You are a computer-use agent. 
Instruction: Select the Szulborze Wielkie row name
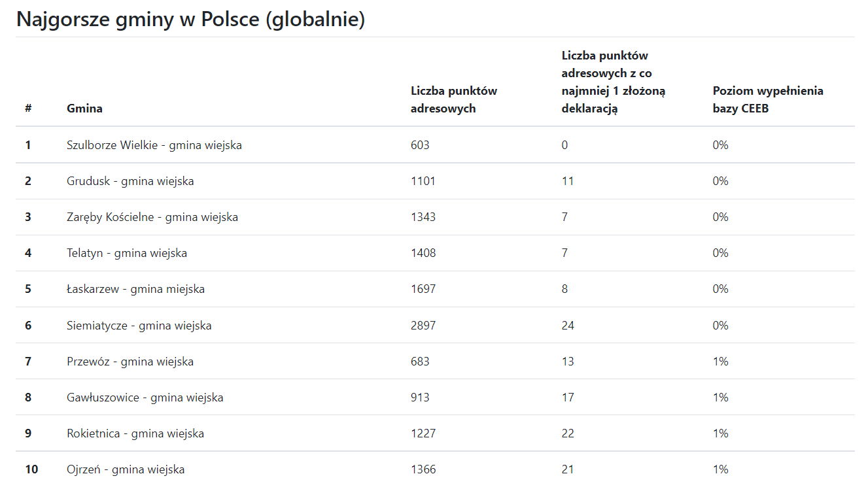pos(154,145)
